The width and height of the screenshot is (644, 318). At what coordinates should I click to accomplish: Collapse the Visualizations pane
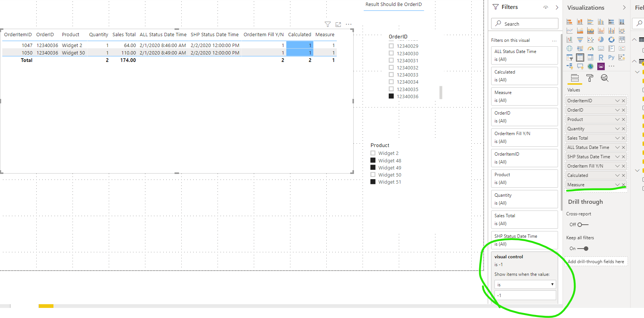pos(624,7)
